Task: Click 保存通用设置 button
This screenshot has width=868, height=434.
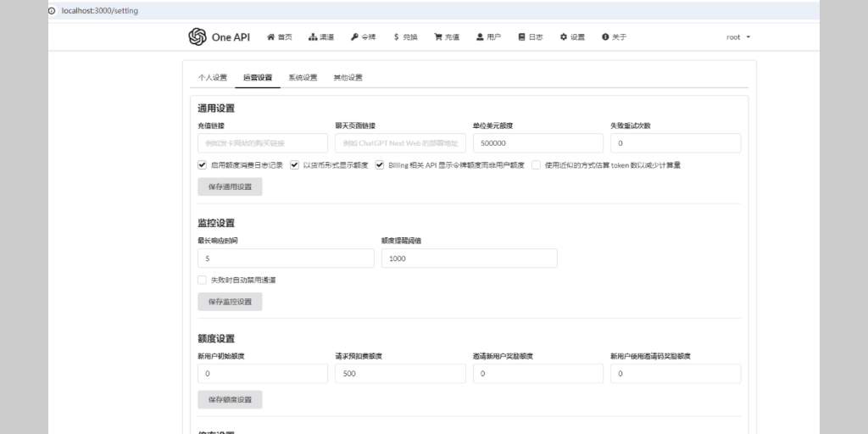Action: [x=230, y=186]
